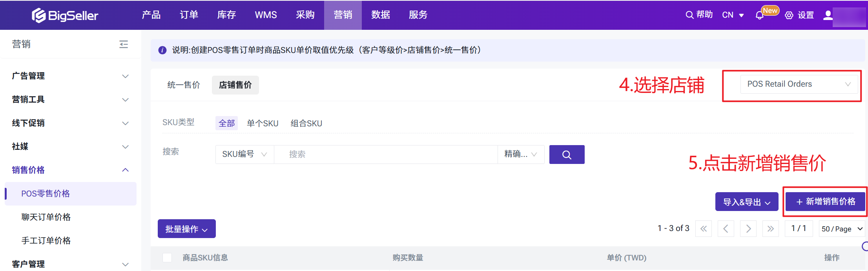This screenshot has width=868, height=271.
Task: Click the user profile avatar icon
Action: pos(828,15)
